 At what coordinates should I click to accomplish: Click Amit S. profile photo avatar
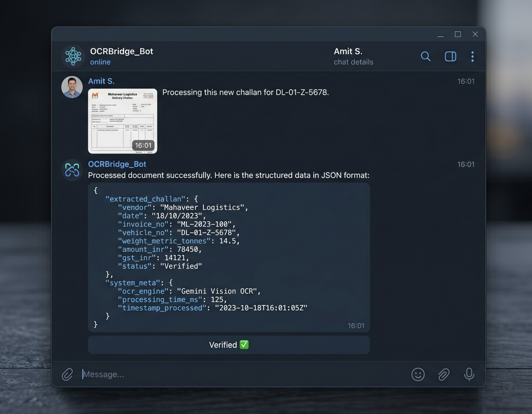coord(72,87)
